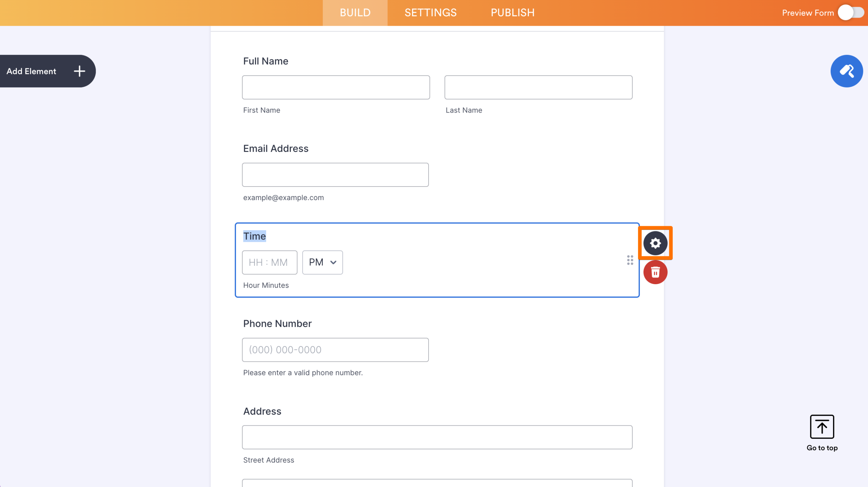Click the Time field drag handle dots
Screen dimensions: 868x487
click(x=630, y=260)
